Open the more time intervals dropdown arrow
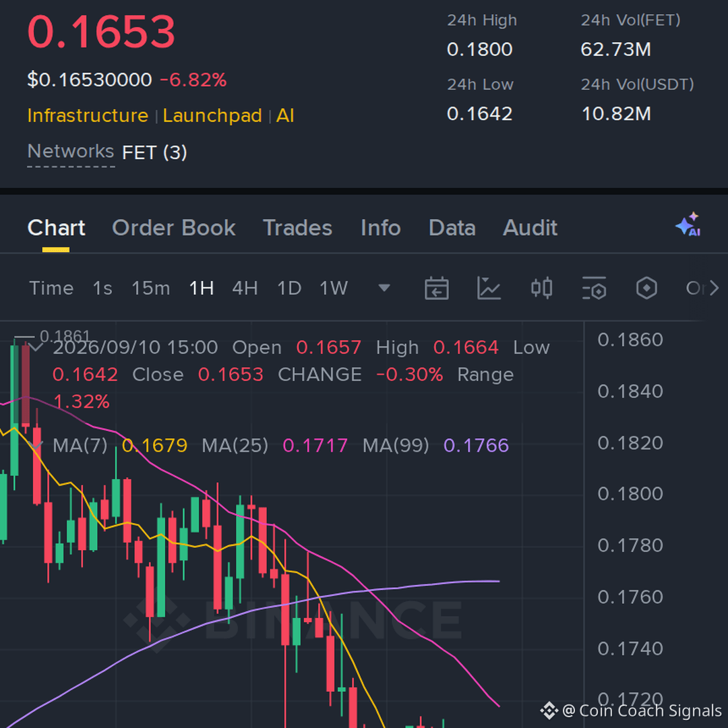 click(x=384, y=288)
